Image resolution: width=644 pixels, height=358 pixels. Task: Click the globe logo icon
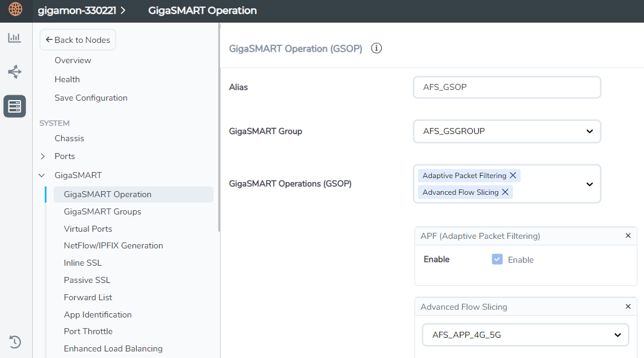pos(16,9)
